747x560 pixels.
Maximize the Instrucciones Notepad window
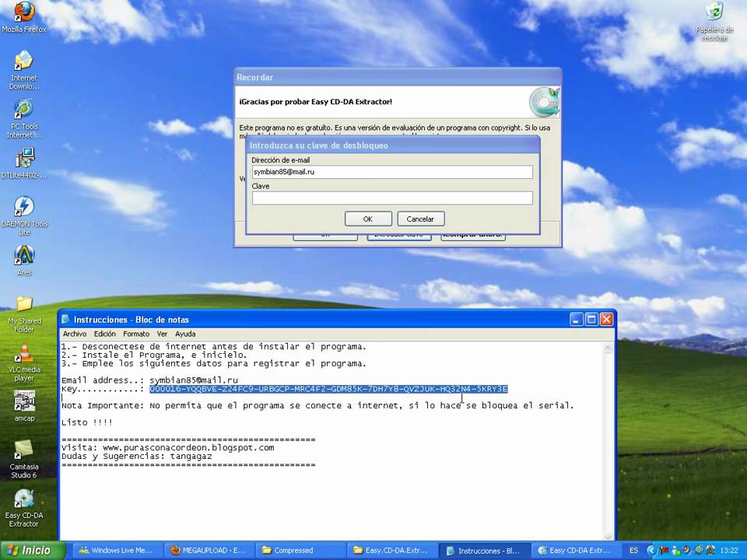point(591,320)
